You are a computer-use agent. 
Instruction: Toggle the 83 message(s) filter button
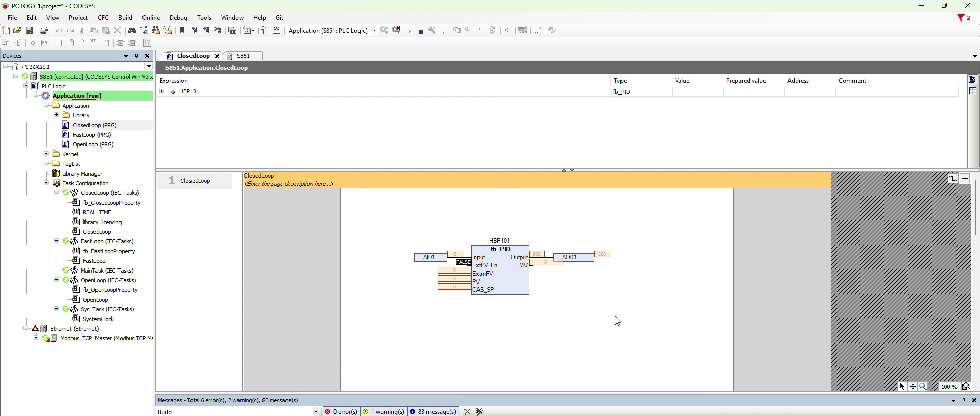(x=433, y=412)
